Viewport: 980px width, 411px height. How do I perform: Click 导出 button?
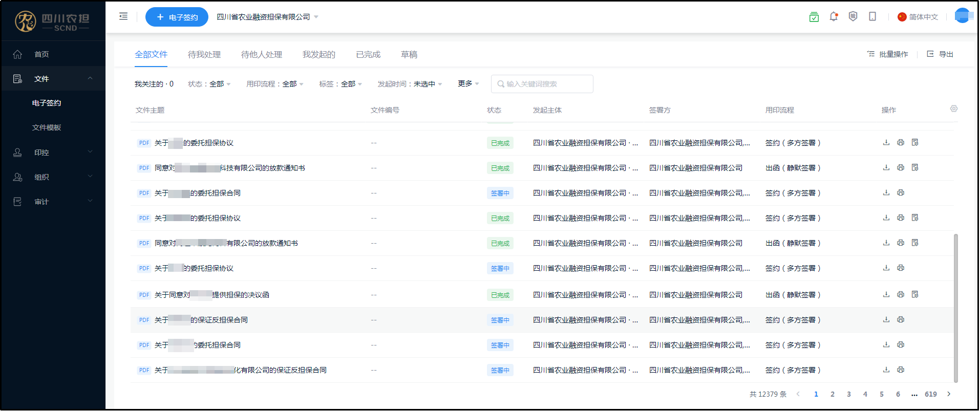940,54
